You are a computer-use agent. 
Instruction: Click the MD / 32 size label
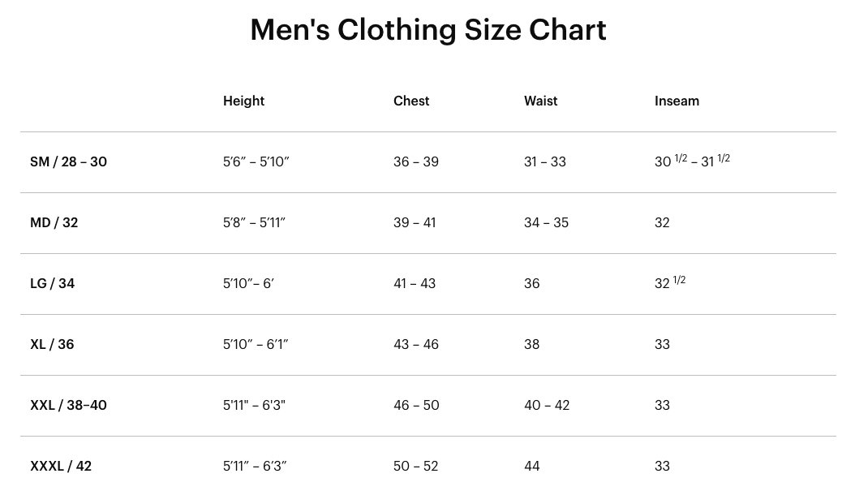tap(54, 223)
